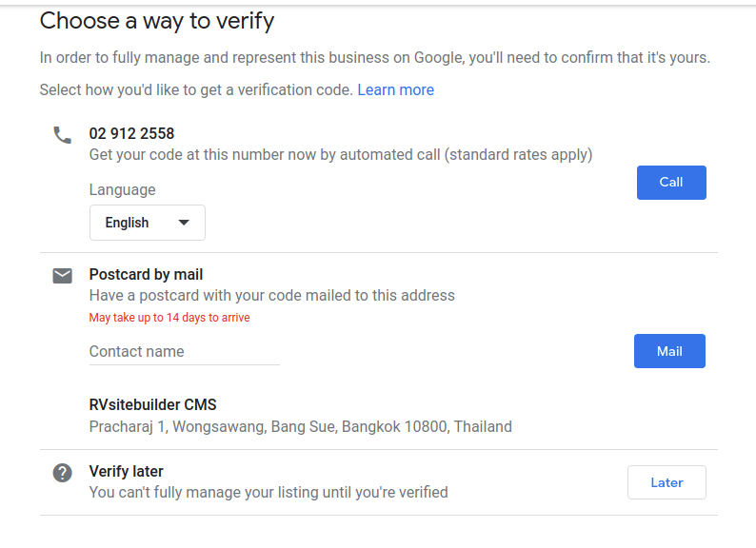
Task: Focus the Contact name input field
Action: pyautogui.click(x=184, y=352)
